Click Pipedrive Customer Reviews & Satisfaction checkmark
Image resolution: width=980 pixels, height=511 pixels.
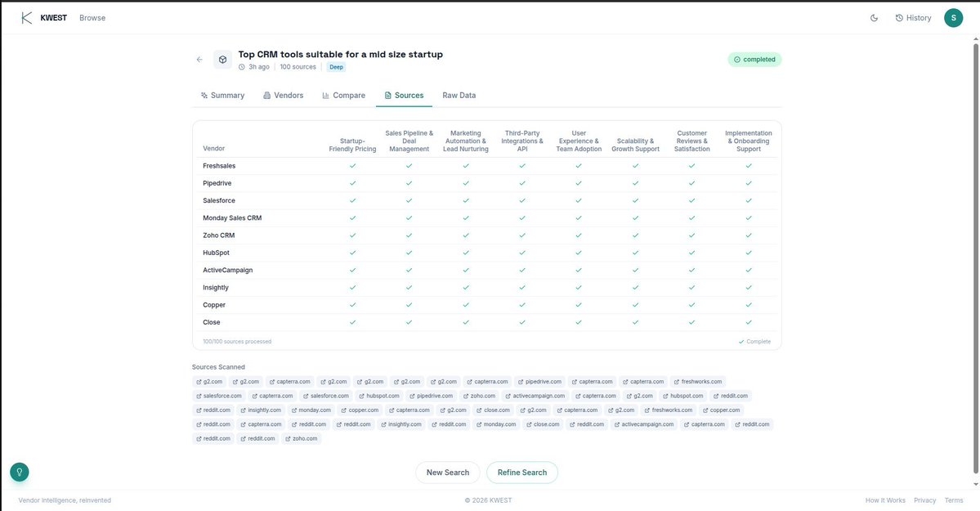pos(691,183)
